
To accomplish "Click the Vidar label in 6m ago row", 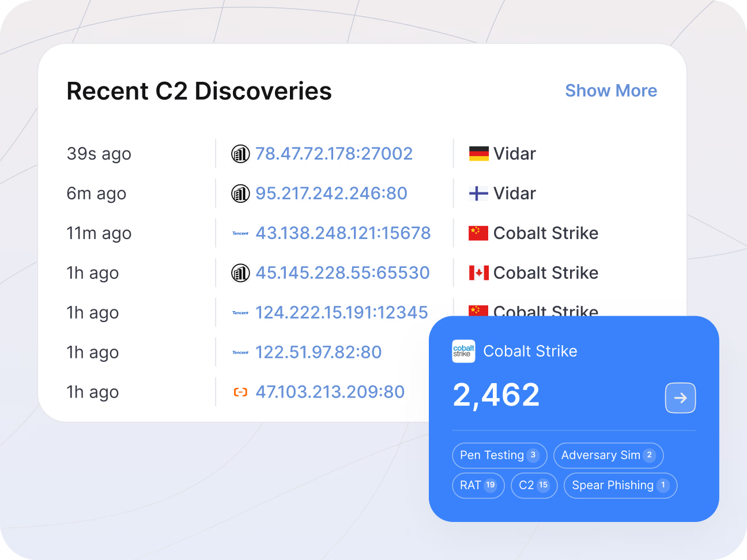I will (515, 193).
